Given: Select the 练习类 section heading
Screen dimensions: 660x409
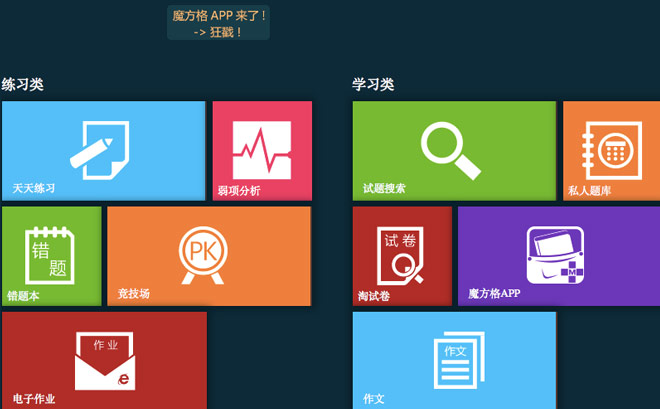Looking at the screenshot, I should (x=23, y=85).
